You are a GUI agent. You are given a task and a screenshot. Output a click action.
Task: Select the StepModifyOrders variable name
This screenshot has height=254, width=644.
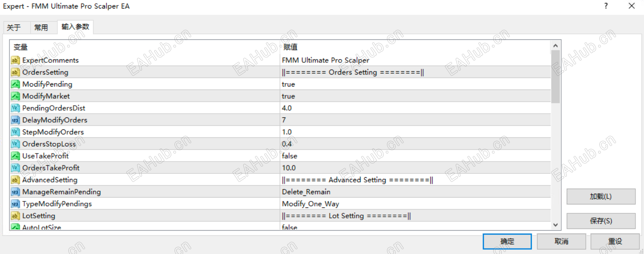(53, 132)
